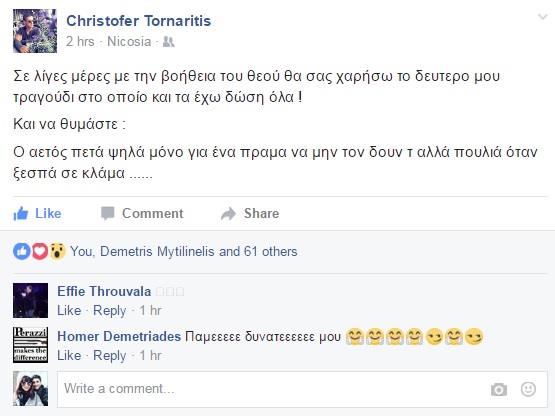Click the red heart reaction icon
555x416 pixels.
click(x=40, y=251)
